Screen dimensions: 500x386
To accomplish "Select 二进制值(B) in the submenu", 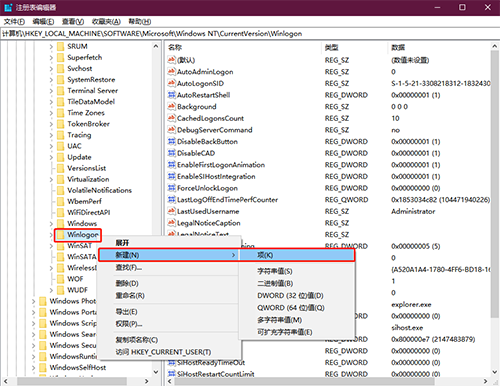I will click(x=298, y=283).
